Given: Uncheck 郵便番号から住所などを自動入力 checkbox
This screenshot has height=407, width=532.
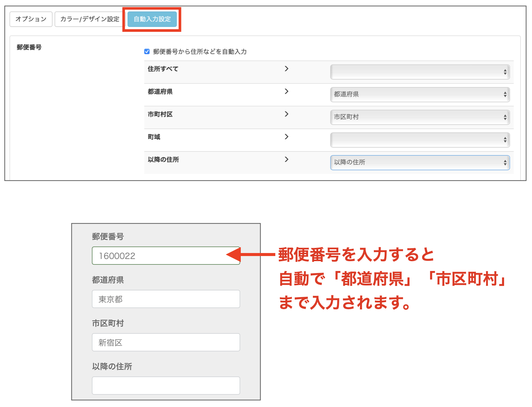Looking at the screenshot, I should 147,51.
